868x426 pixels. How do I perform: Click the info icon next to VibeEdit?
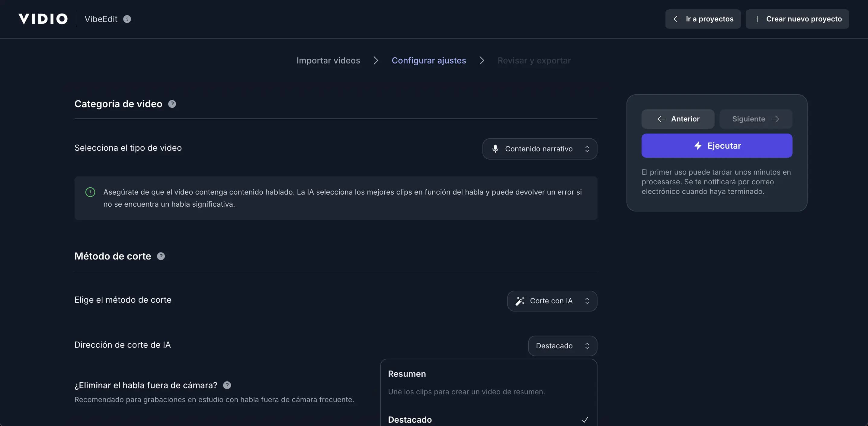point(127,19)
